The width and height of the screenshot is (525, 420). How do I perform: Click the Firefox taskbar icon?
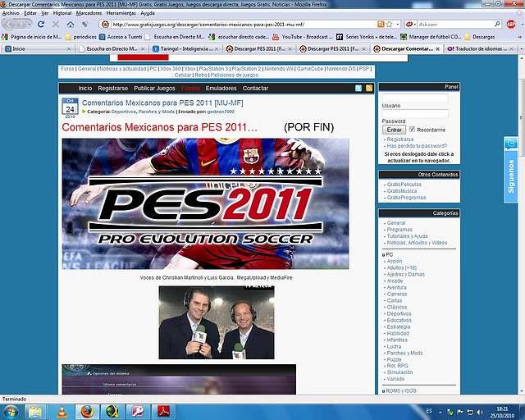[x=87, y=412]
